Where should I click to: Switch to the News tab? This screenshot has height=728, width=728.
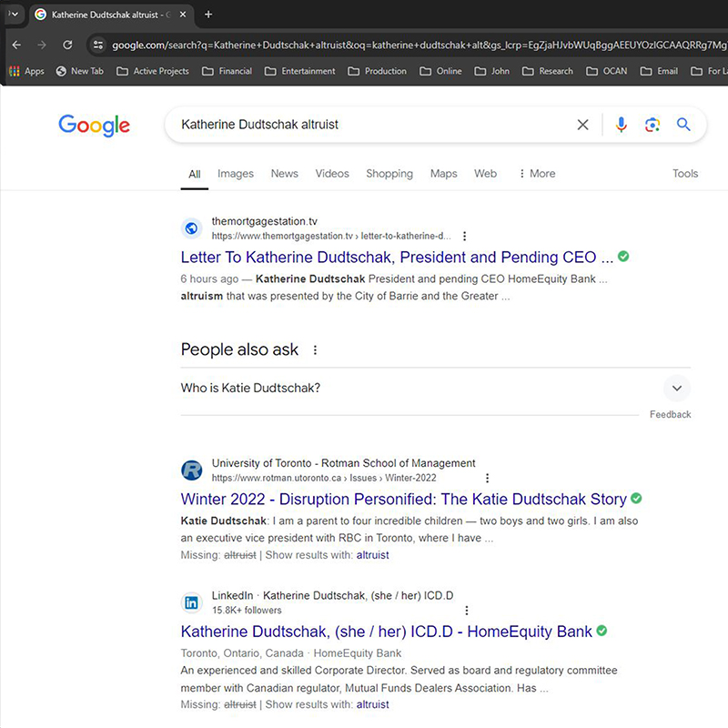[285, 174]
